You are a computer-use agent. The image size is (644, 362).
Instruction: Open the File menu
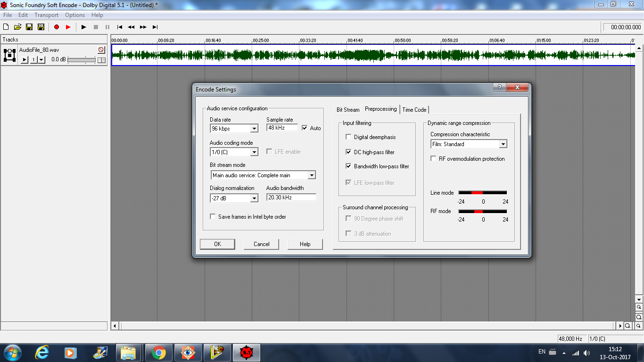coord(8,15)
